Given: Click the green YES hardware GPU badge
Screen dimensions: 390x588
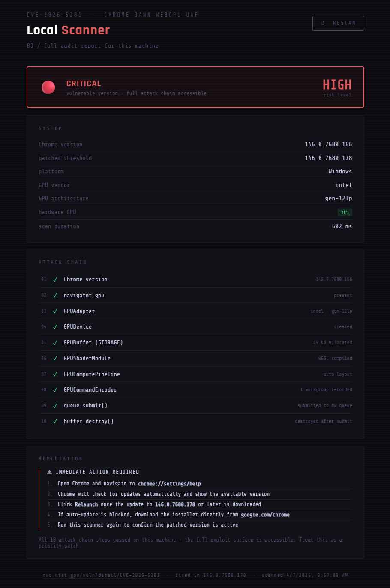Looking at the screenshot, I should (345, 212).
